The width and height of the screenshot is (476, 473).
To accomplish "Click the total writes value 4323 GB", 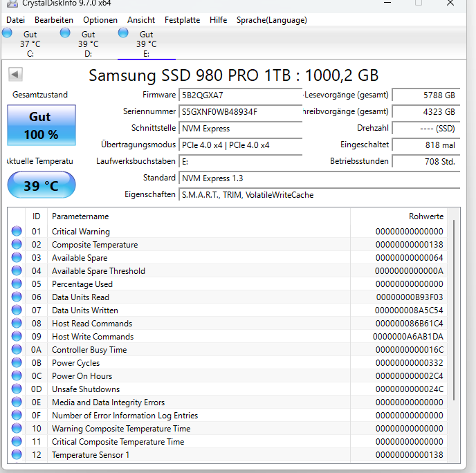I will pyautogui.click(x=426, y=111).
